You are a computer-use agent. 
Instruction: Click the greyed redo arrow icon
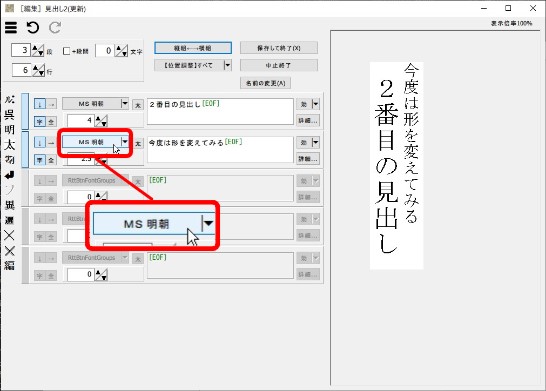(55, 28)
